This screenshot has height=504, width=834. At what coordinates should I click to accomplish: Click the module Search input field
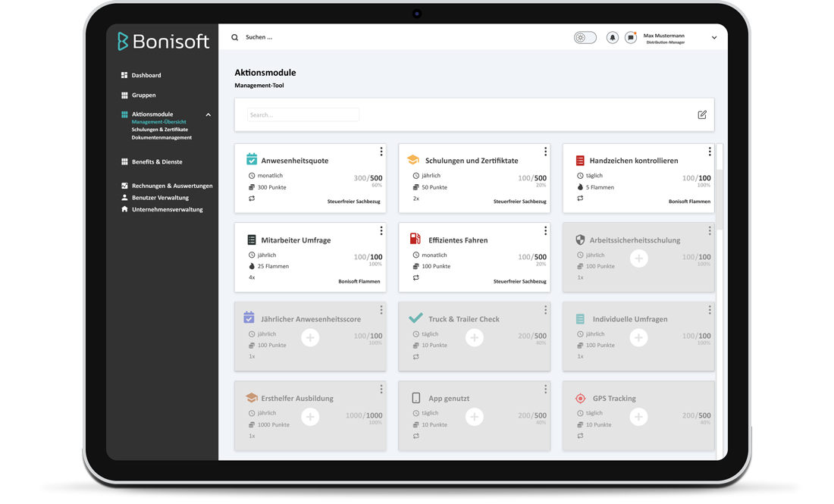pyautogui.click(x=303, y=115)
